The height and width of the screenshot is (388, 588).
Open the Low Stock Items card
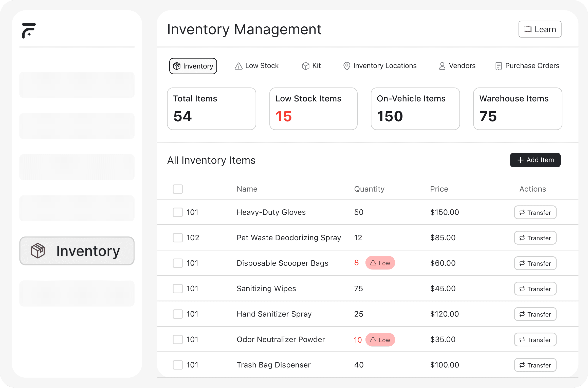tap(313, 109)
